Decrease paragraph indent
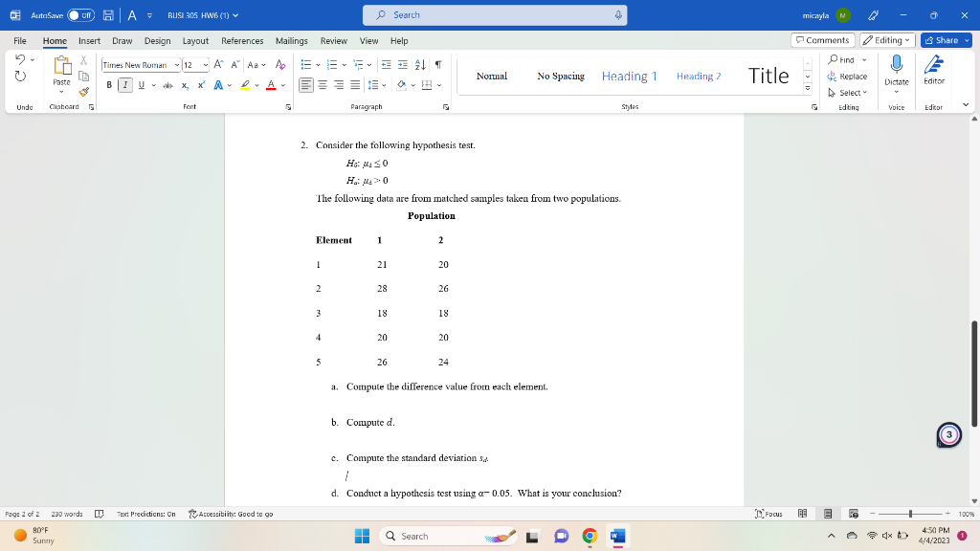980x551 pixels. (387, 64)
